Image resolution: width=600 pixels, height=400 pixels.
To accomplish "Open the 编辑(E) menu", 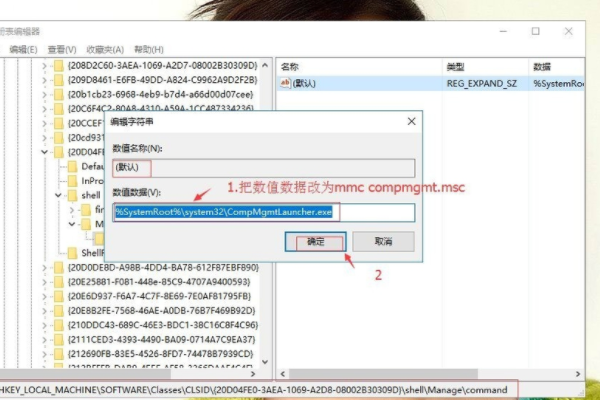I will pos(23,49).
